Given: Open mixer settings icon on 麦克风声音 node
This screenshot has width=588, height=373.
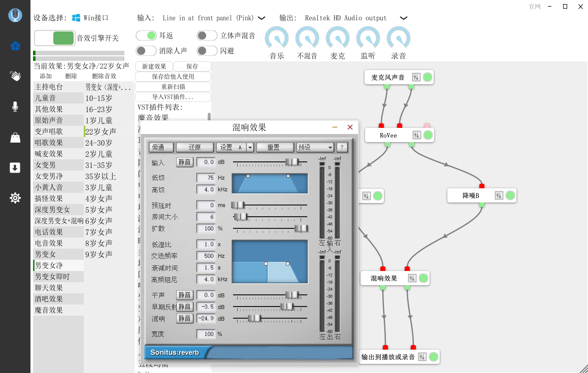Looking at the screenshot, I should (x=416, y=77).
